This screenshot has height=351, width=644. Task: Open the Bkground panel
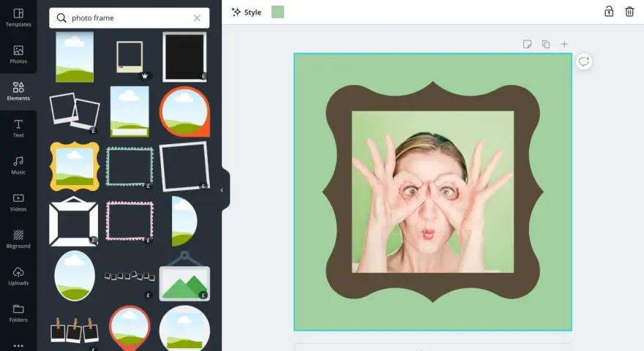[18, 239]
